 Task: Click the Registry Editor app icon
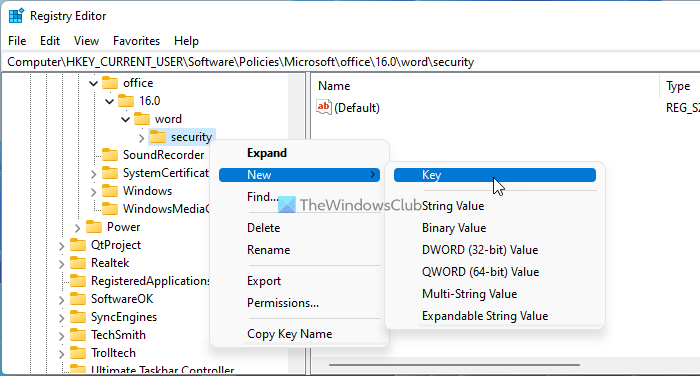pos(16,16)
